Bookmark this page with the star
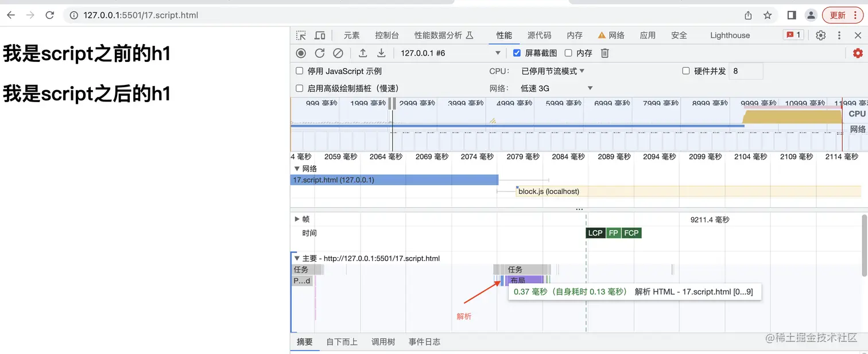 pyautogui.click(x=768, y=15)
